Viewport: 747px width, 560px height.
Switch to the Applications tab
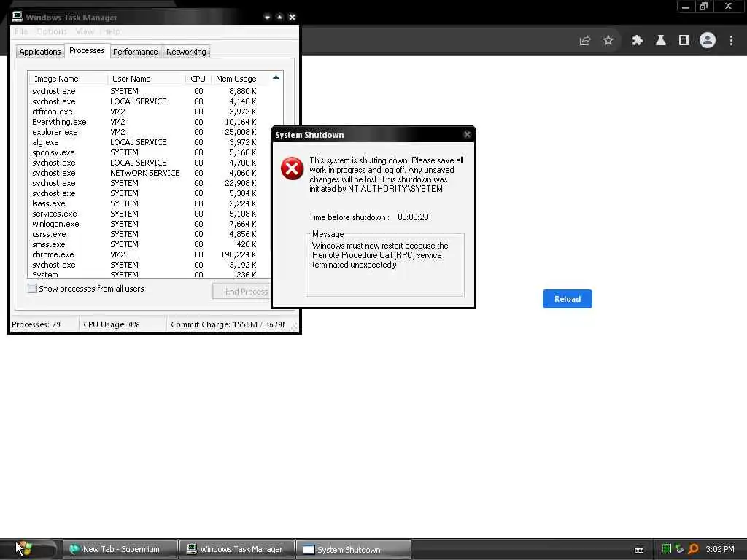pos(40,52)
